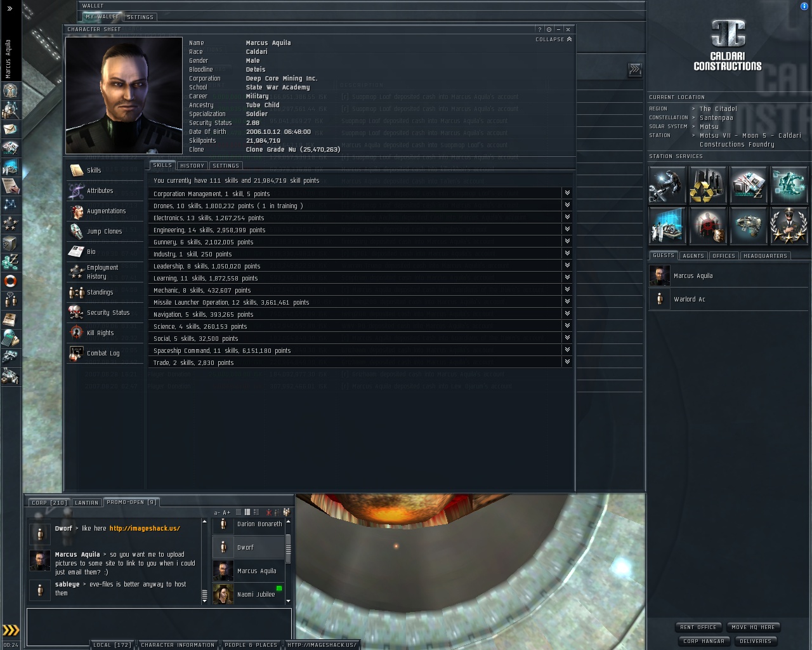The image size is (812, 650).
Task: Open the ship-module fitting station service
Action: coord(749,225)
